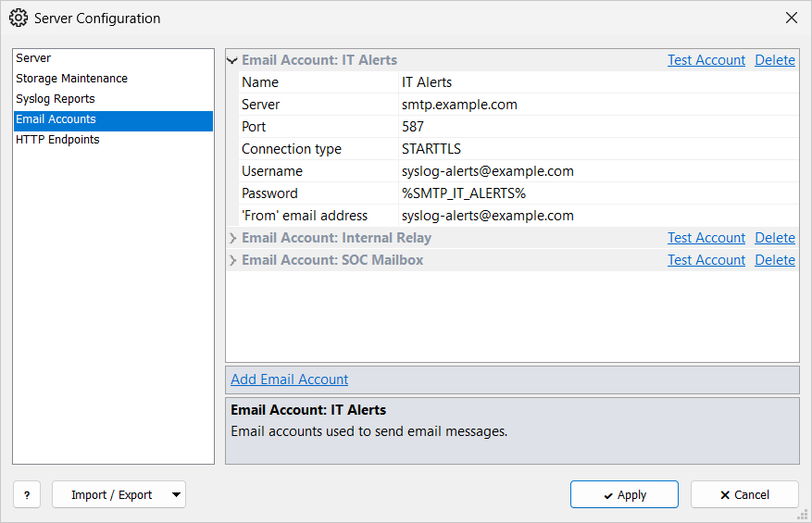Collapse the IT Alerts email account

coord(232,60)
